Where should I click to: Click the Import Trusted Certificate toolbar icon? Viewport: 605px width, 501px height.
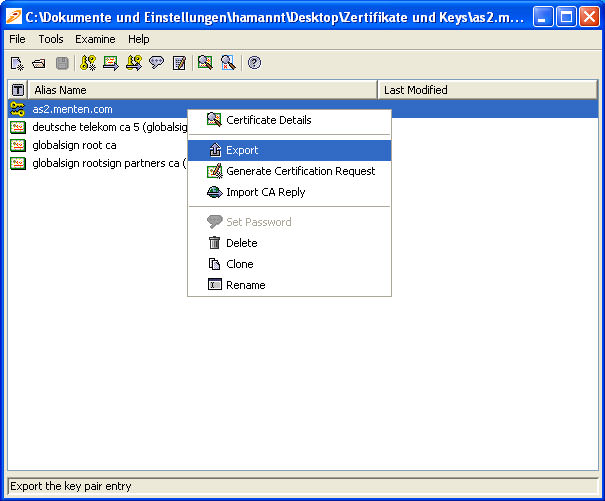point(110,63)
